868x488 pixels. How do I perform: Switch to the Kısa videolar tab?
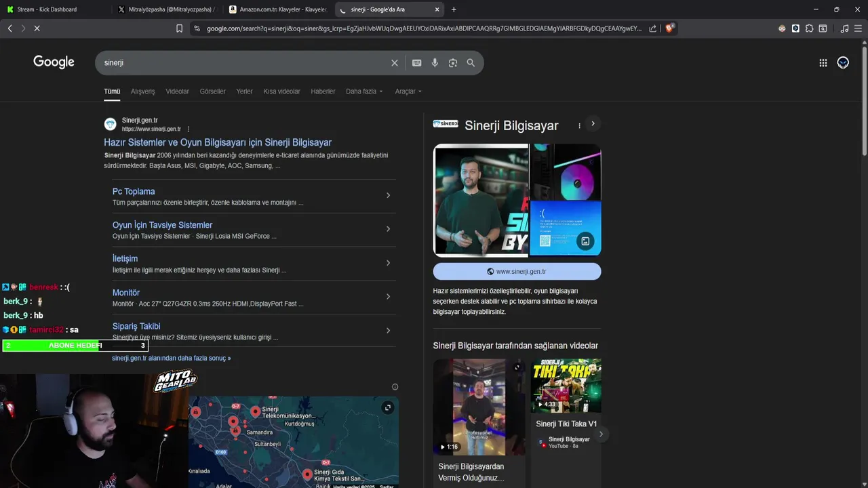(x=281, y=91)
